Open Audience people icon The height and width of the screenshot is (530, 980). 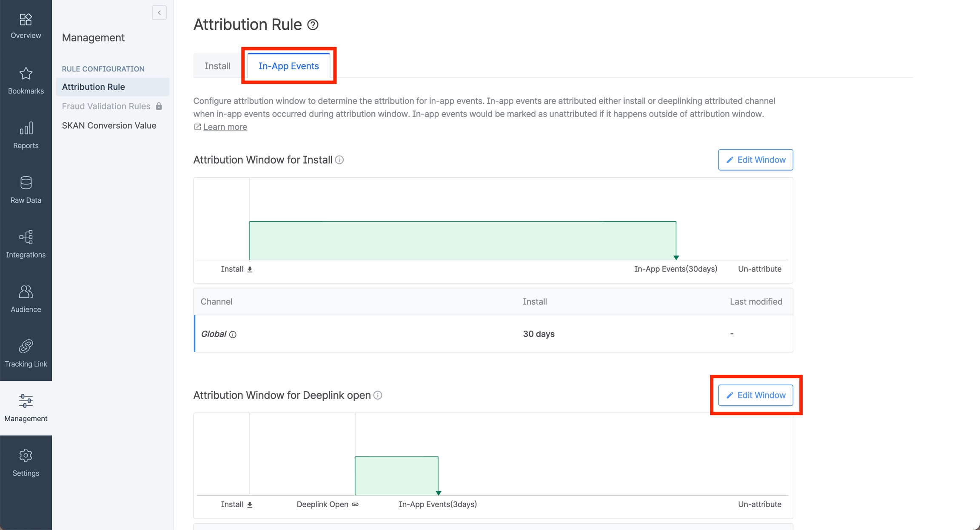(x=26, y=292)
